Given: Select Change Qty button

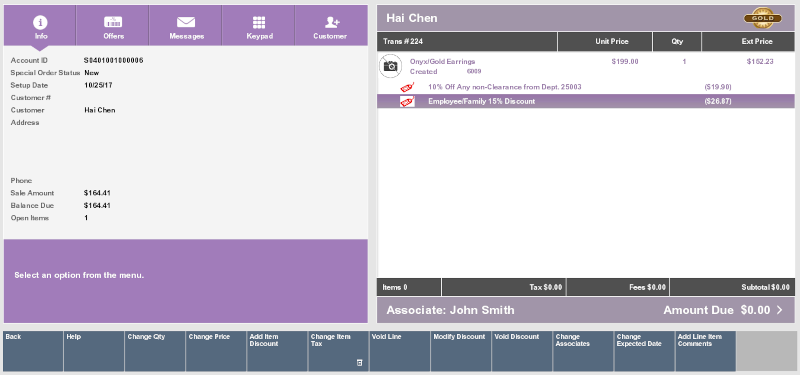Looking at the screenshot, I should (155, 351).
